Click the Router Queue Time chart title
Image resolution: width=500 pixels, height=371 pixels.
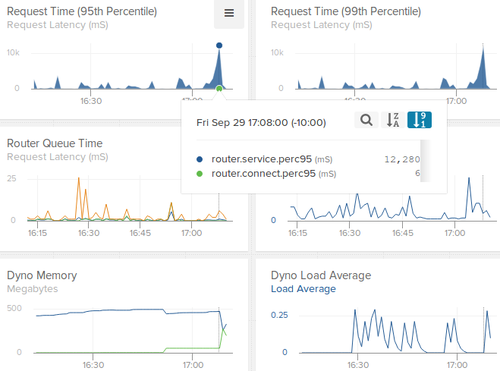click(55, 143)
